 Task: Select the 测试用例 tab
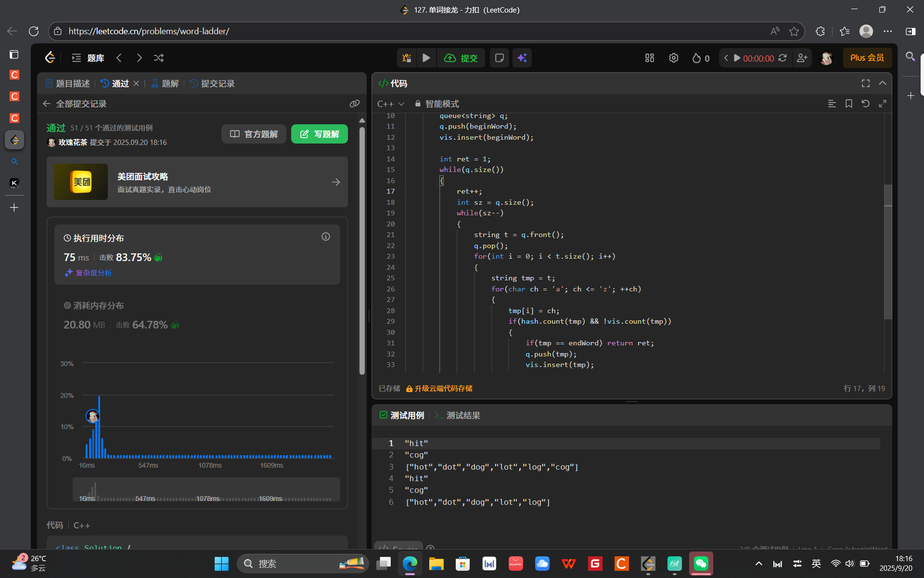tap(402, 415)
